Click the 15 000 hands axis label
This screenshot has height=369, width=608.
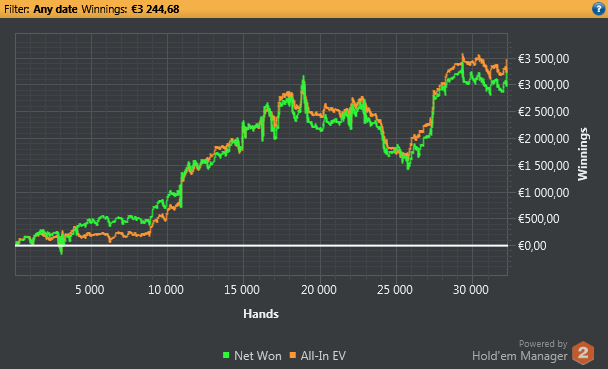click(242, 290)
